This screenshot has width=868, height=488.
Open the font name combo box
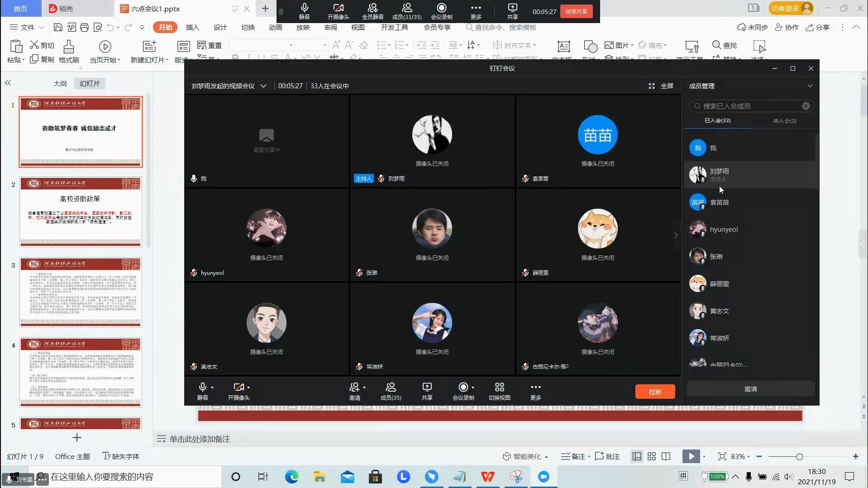pyautogui.click(x=262, y=45)
